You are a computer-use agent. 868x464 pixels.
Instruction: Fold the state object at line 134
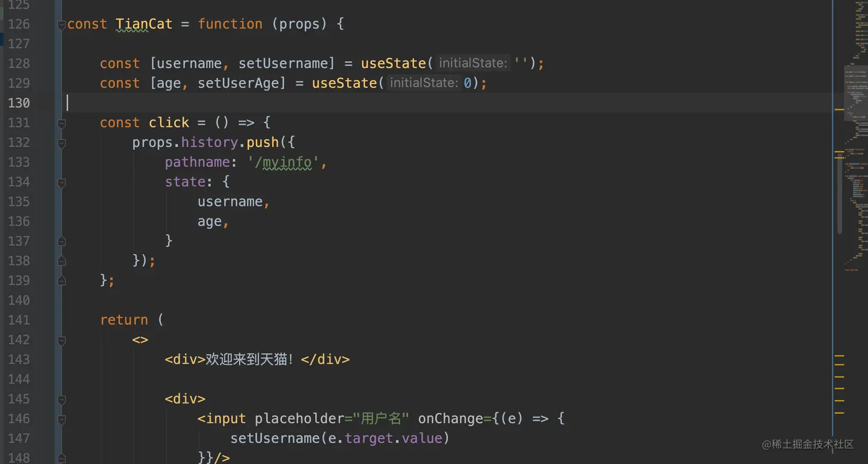(61, 182)
